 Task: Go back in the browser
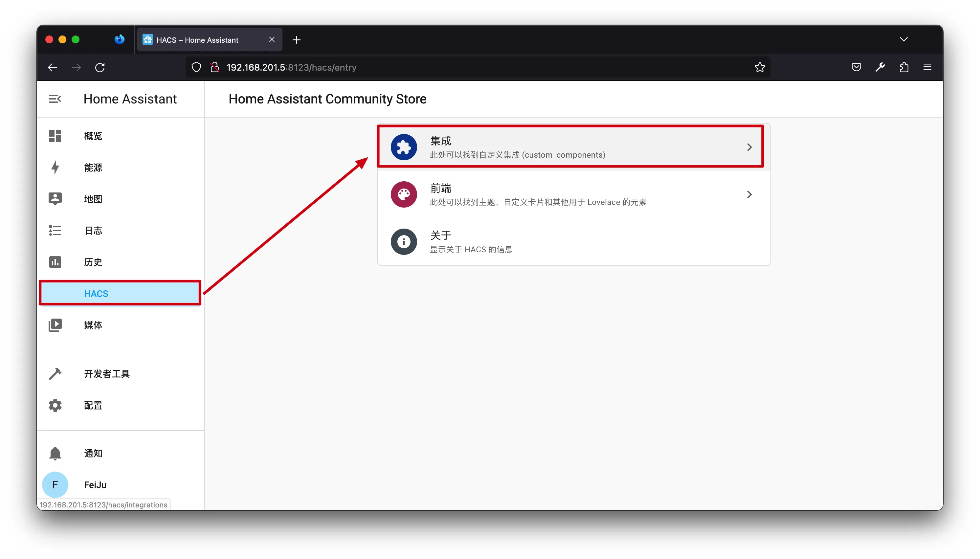pos(52,68)
